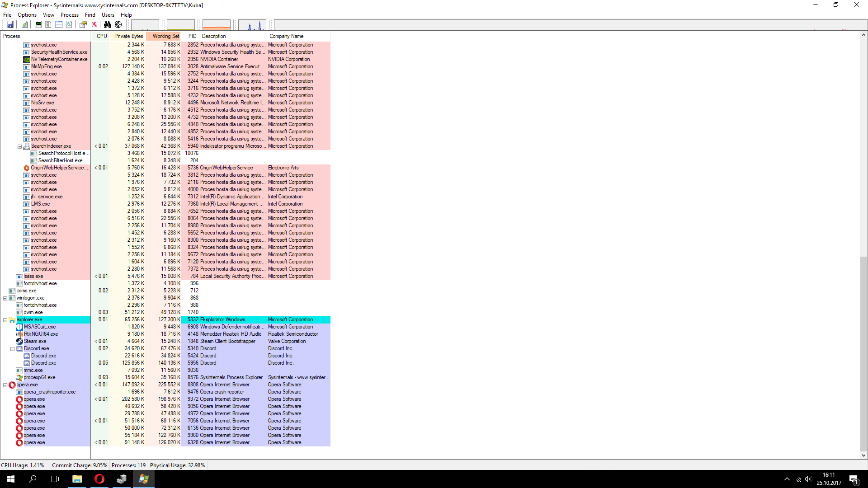The width and height of the screenshot is (868, 488).
Task: Sort by the CPU column header
Action: tap(100, 36)
